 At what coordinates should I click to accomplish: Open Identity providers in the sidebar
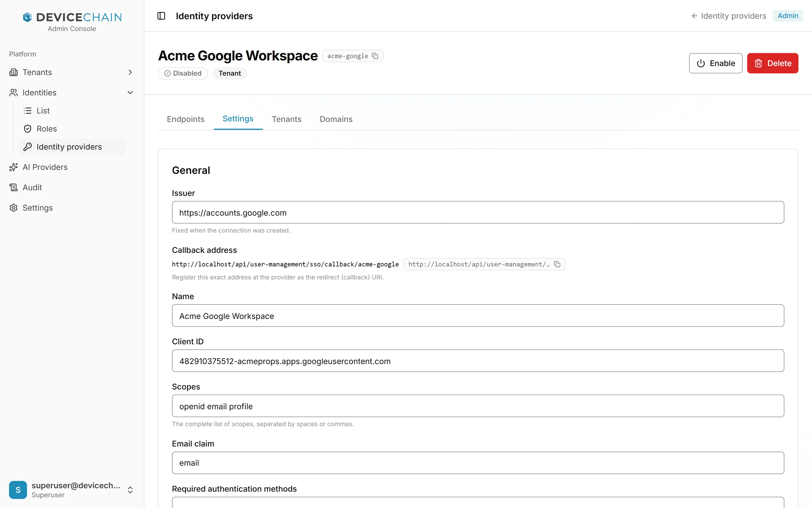(x=72, y=147)
